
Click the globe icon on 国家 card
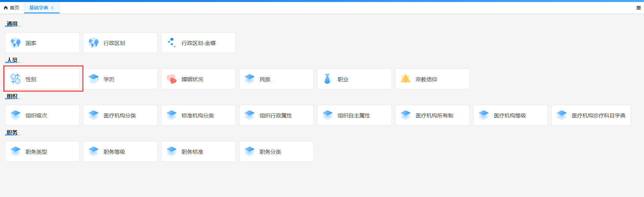coord(15,43)
